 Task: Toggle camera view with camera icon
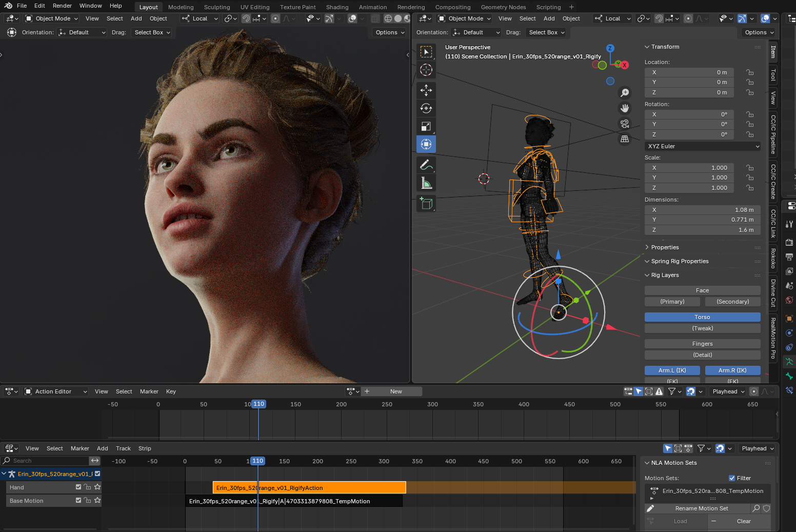625,124
